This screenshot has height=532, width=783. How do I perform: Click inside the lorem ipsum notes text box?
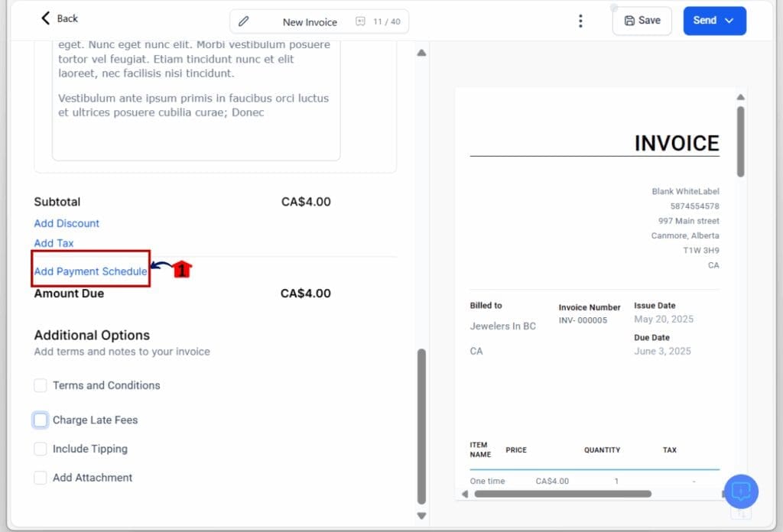197,100
